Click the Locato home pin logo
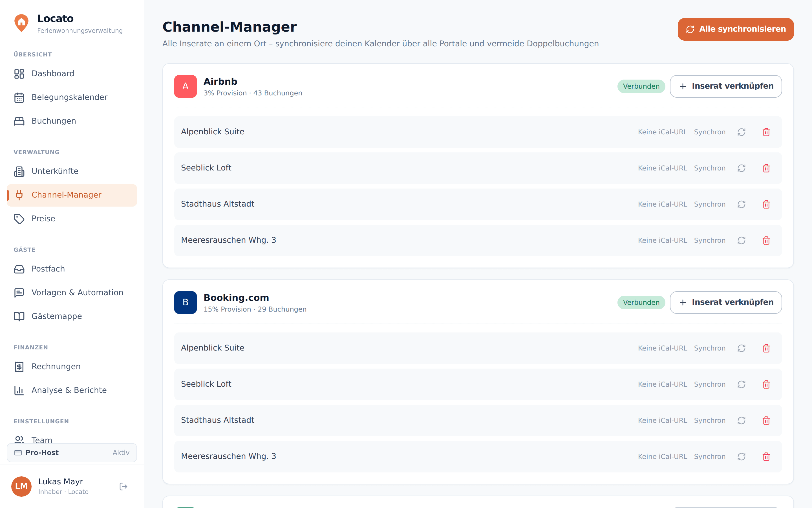This screenshot has width=812, height=508. click(21, 23)
